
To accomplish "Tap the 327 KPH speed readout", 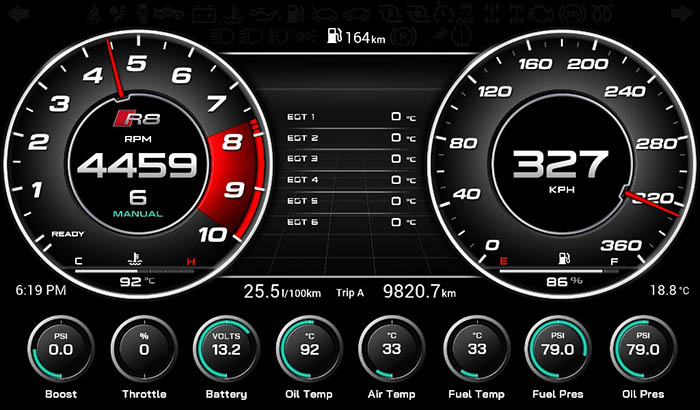I will pos(561,164).
